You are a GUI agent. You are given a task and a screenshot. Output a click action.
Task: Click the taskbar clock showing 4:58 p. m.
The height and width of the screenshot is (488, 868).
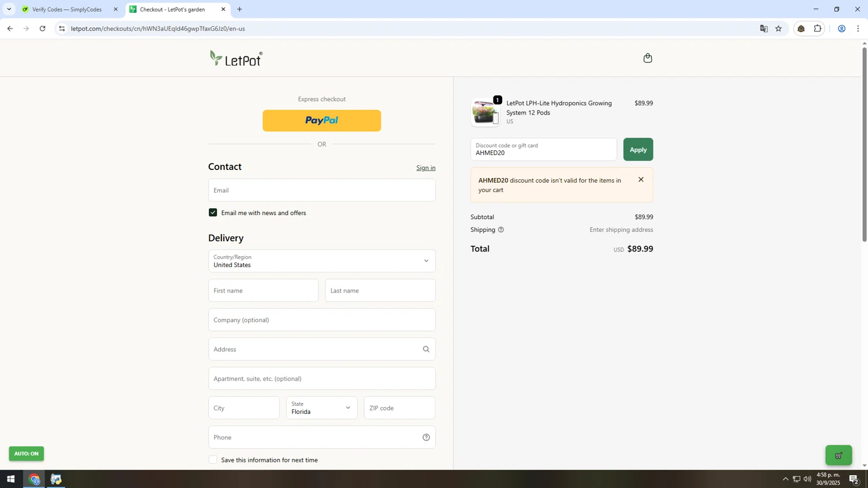[x=828, y=479]
